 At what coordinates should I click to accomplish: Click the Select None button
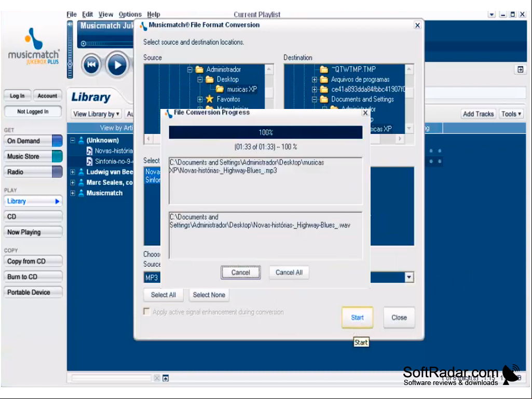point(209,295)
